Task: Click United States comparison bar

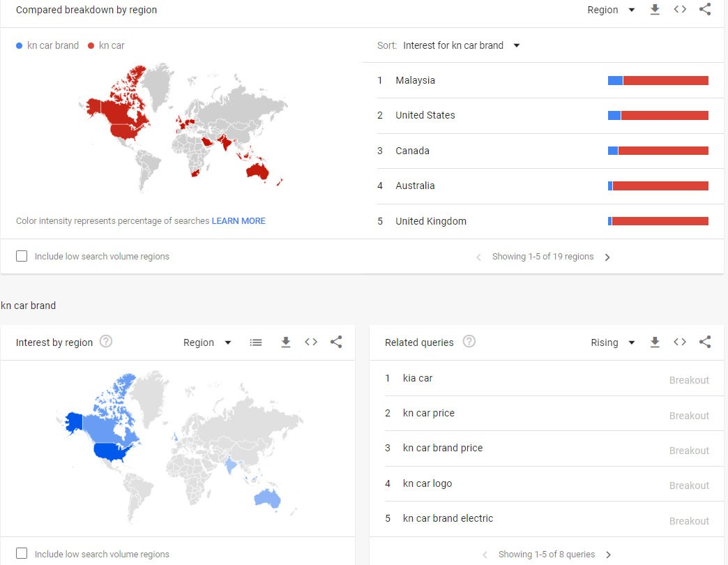Action: click(x=658, y=115)
